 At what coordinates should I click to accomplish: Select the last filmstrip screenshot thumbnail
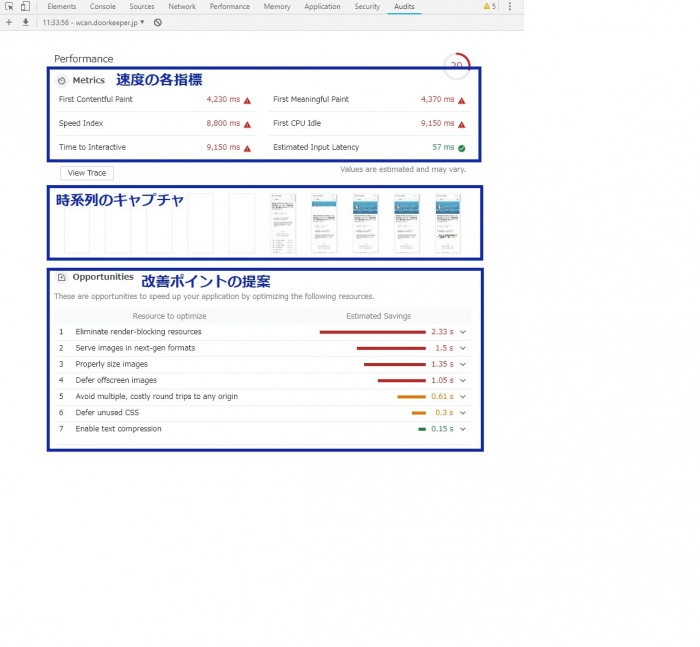[448, 223]
